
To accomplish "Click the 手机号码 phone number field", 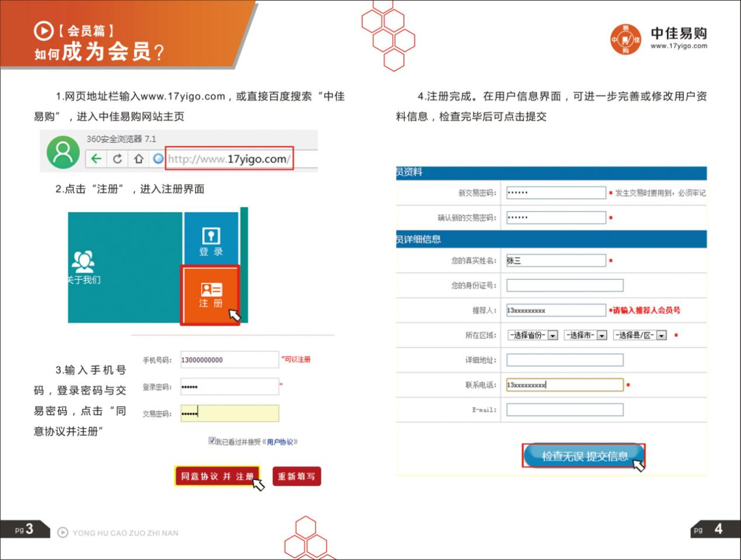I will pyautogui.click(x=229, y=360).
